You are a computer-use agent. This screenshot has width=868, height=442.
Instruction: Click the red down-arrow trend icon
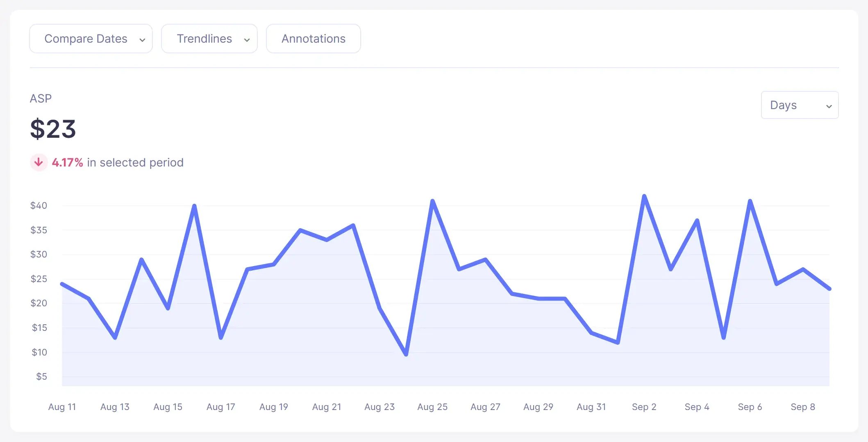click(x=39, y=162)
